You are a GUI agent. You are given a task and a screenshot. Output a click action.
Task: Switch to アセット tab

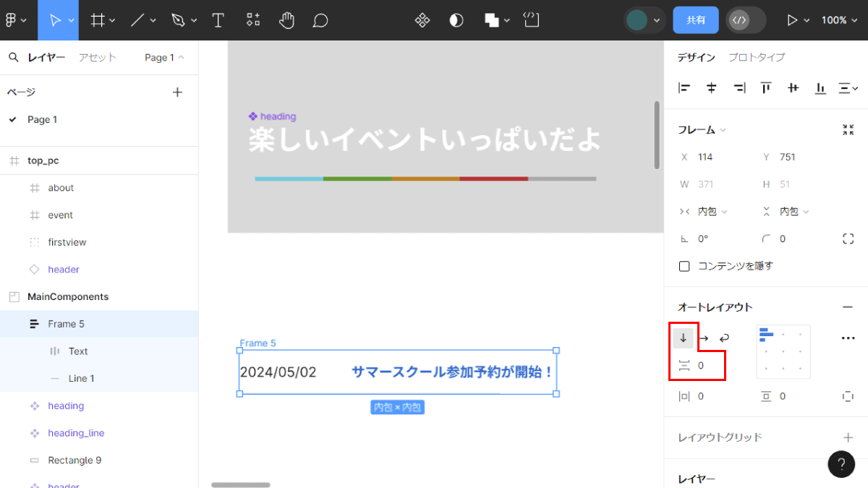[x=98, y=58]
